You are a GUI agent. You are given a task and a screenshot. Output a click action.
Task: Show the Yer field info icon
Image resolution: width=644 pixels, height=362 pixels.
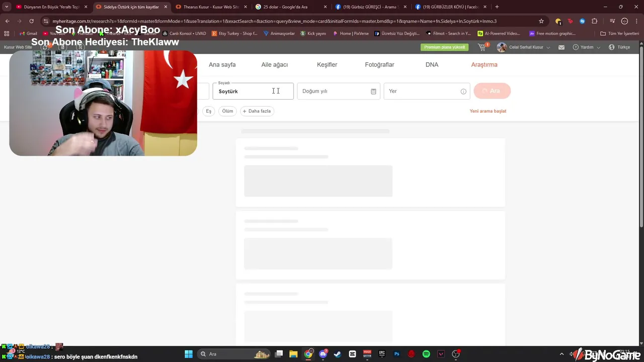coord(463,92)
